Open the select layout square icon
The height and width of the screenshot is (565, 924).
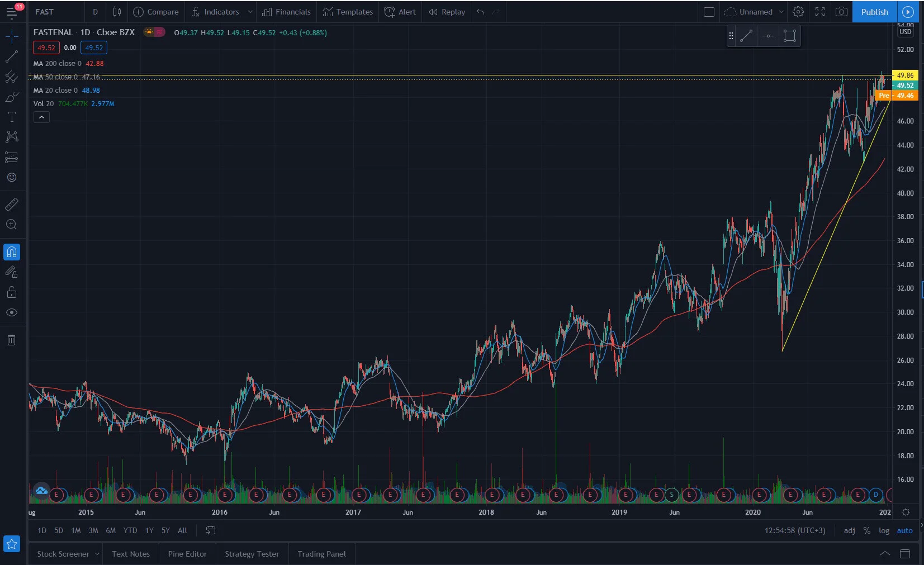(709, 12)
